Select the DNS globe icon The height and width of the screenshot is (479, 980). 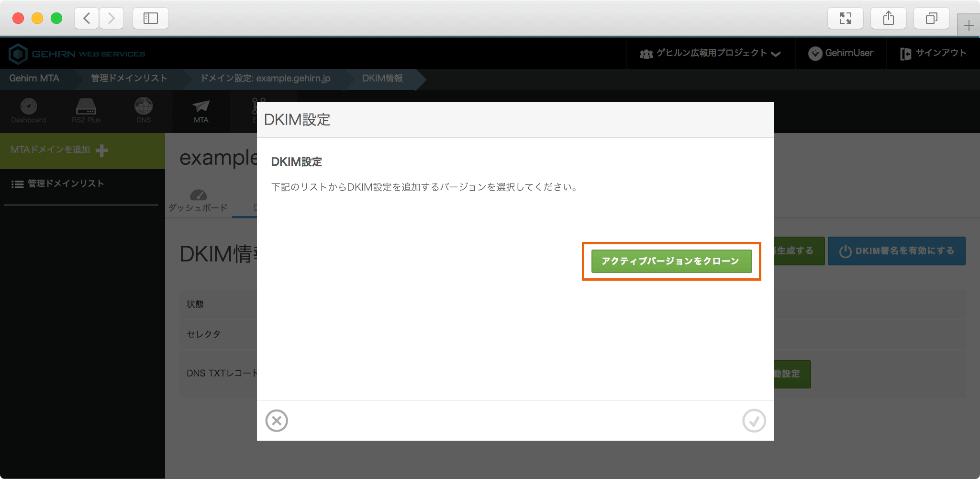(144, 106)
